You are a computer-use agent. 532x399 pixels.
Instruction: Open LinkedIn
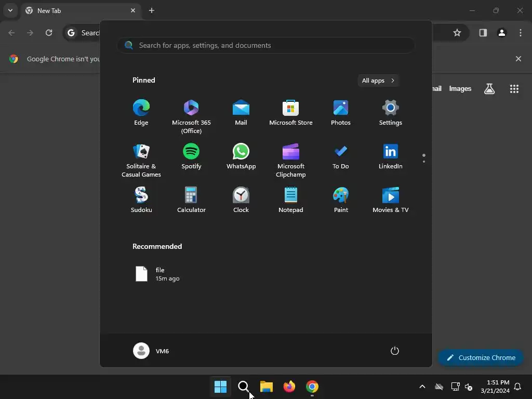click(x=391, y=156)
